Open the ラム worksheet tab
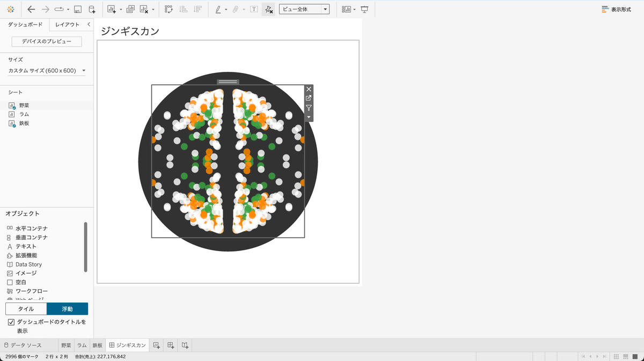This screenshot has height=361, width=644. pos(82,345)
